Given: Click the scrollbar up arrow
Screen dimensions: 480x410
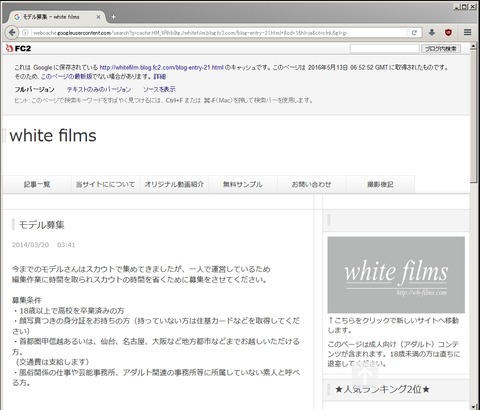Looking at the screenshot, I should tap(473, 47).
